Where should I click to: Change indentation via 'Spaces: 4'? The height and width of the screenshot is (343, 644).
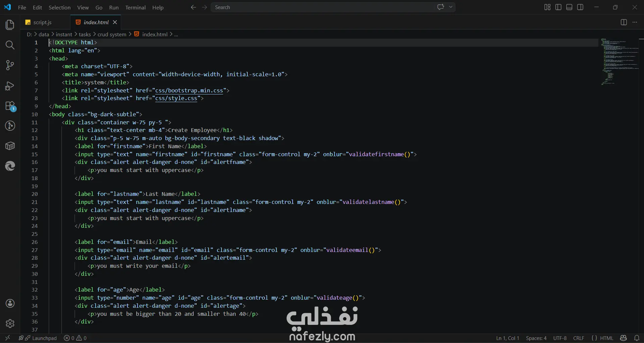pyautogui.click(x=536, y=338)
